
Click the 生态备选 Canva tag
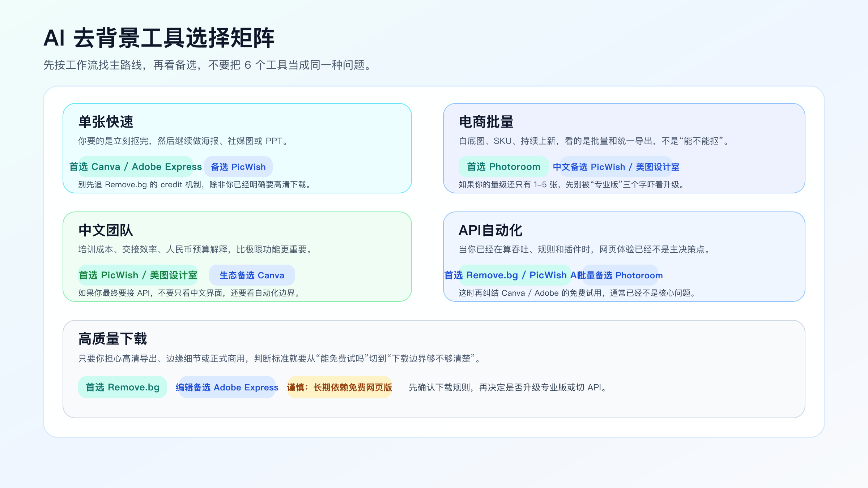(252, 275)
